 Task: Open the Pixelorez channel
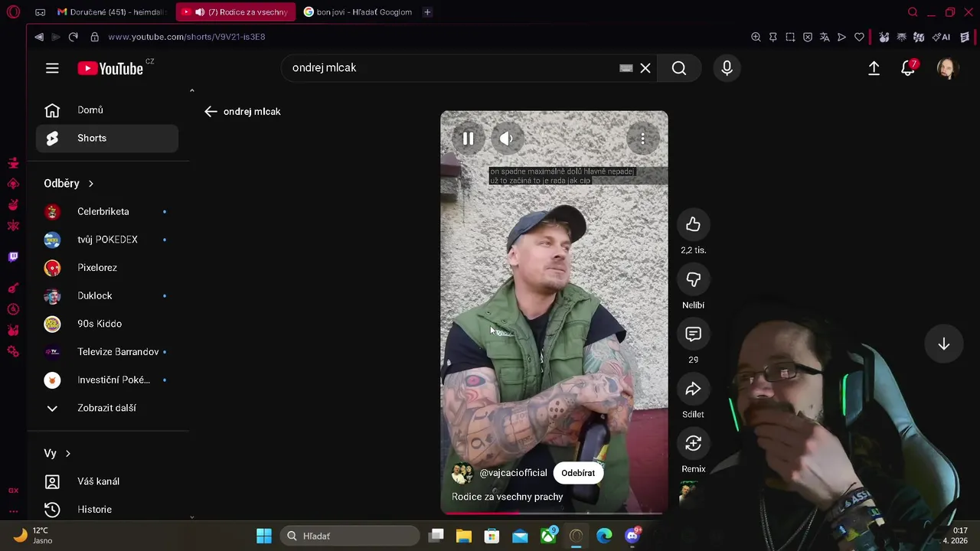click(x=107, y=268)
